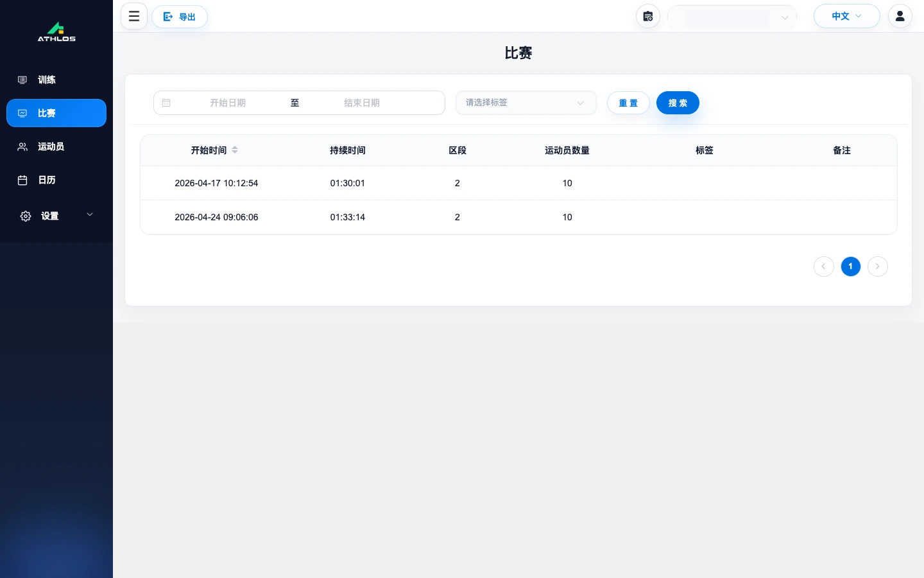This screenshot has height=578, width=924.
Task: Go to previous page arrow
Action: coord(824,266)
